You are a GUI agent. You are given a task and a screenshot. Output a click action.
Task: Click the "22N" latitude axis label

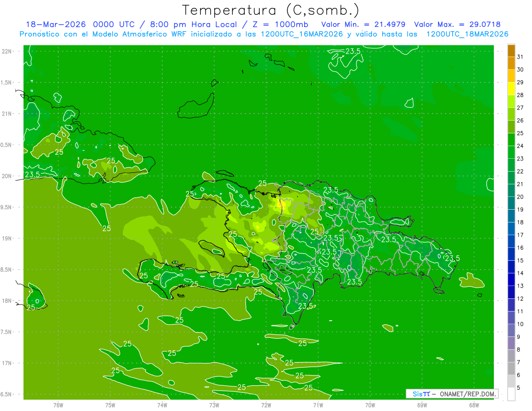click(7, 51)
